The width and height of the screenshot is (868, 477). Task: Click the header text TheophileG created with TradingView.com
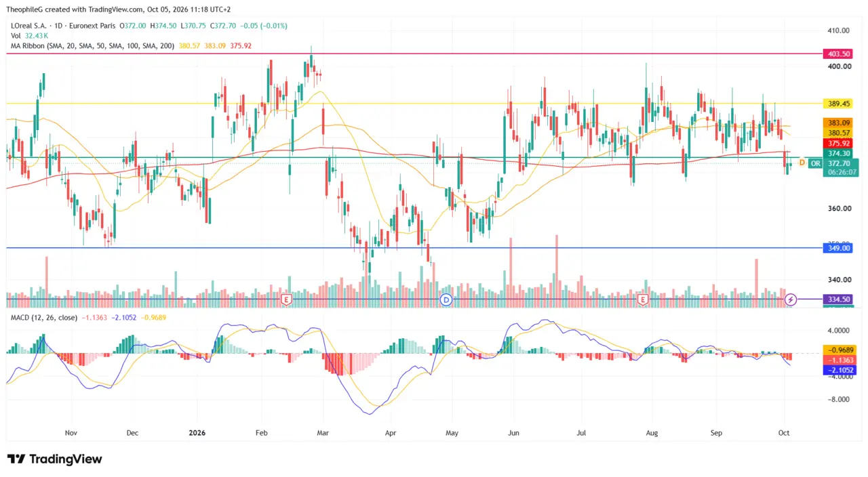pos(76,9)
